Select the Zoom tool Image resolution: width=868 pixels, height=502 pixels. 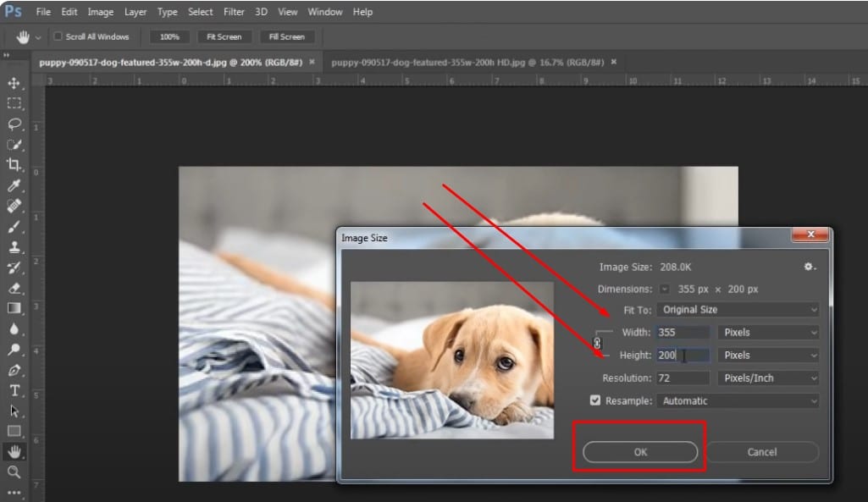[x=14, y=472]
